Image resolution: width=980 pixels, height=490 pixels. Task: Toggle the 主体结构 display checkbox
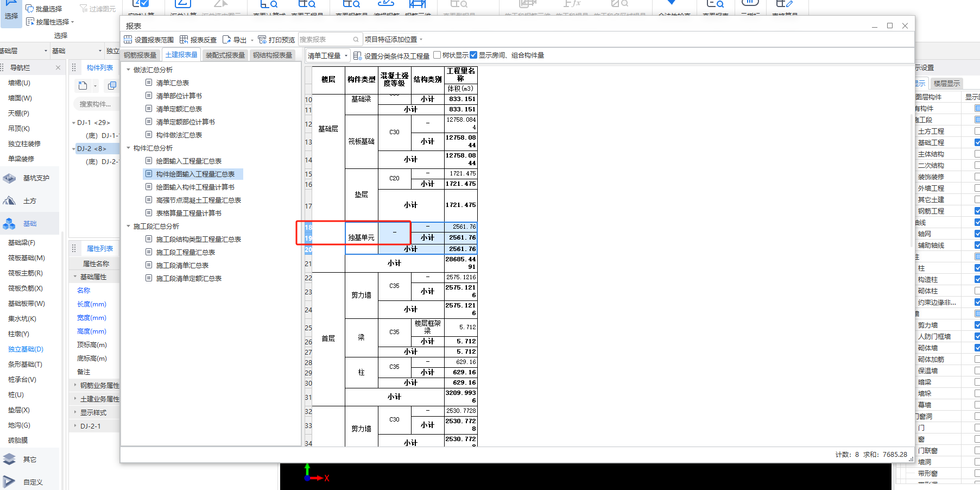tap(977, 154)
